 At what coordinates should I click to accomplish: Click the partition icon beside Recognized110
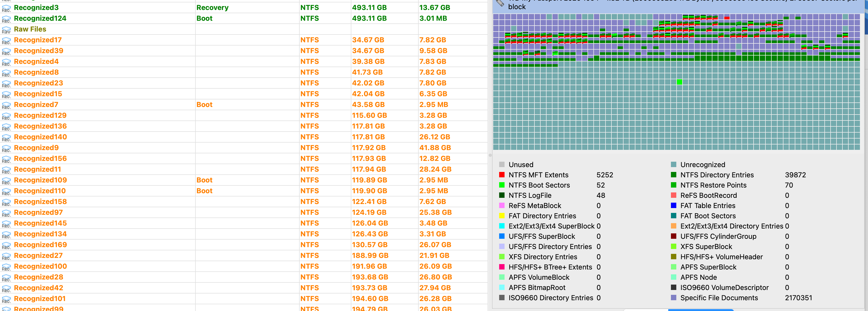(x=6, y=191)
